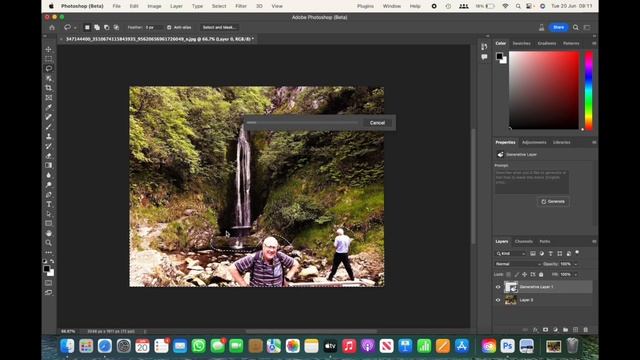Open the Kind filter dropdown
This screenshot has height=360, width=640.
511,253
